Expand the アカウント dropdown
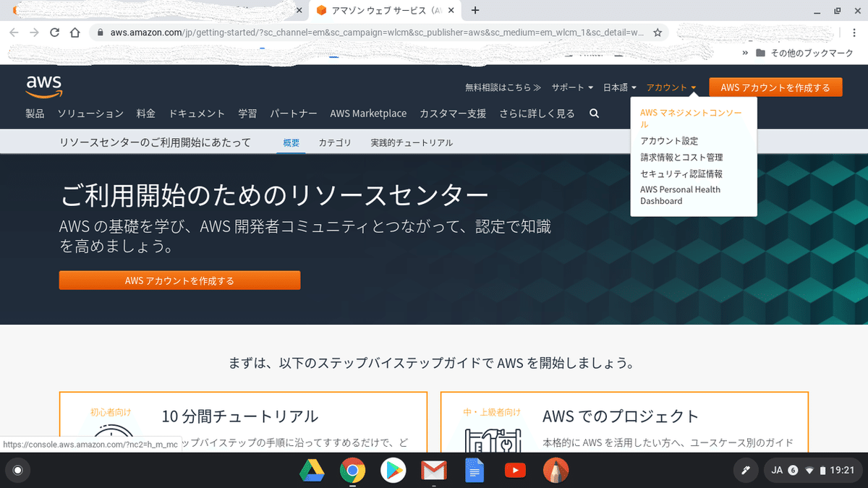Viewport: 868px width, 488px height. tap(670, 87)
